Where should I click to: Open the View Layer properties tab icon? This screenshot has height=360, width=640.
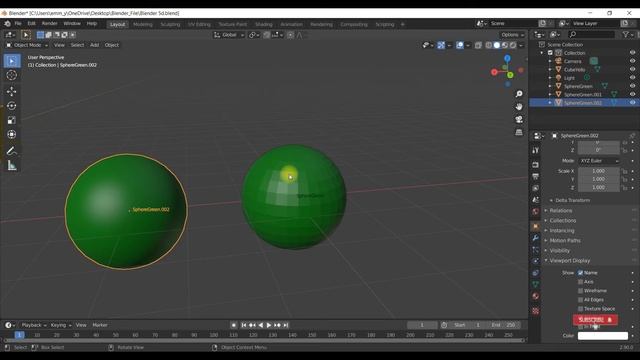tap(536, 188)
